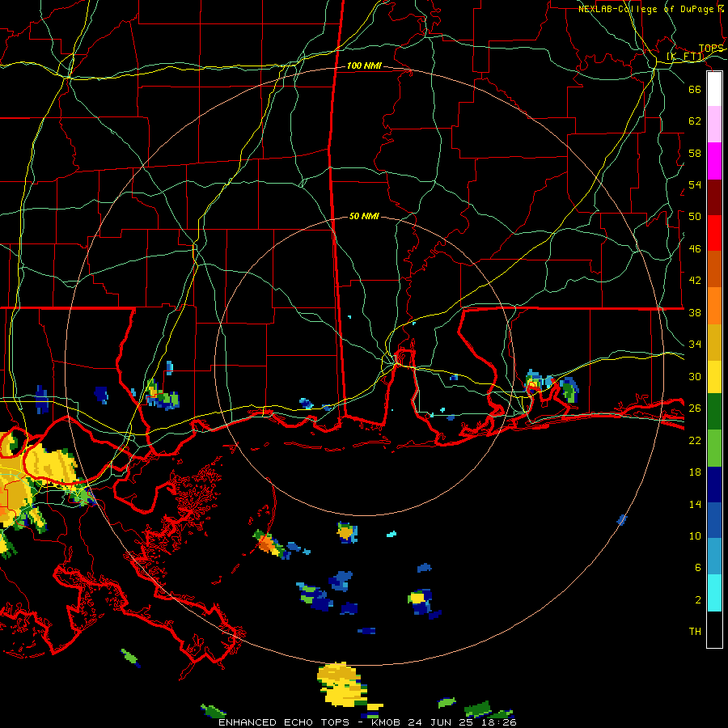
Task: Select the magenta legend color band
Action: tap(714, 161)
